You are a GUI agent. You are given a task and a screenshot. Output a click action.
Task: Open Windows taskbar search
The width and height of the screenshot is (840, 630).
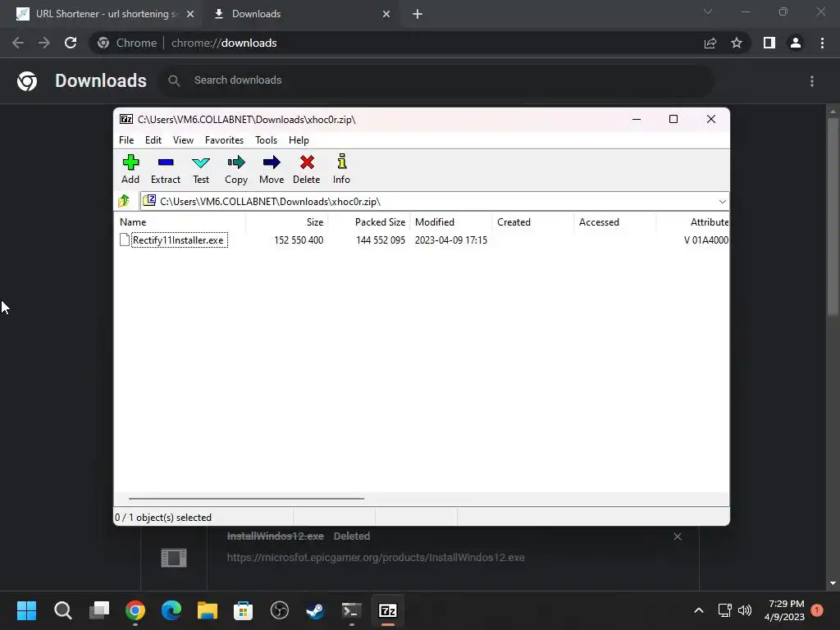tap(62, 610)
